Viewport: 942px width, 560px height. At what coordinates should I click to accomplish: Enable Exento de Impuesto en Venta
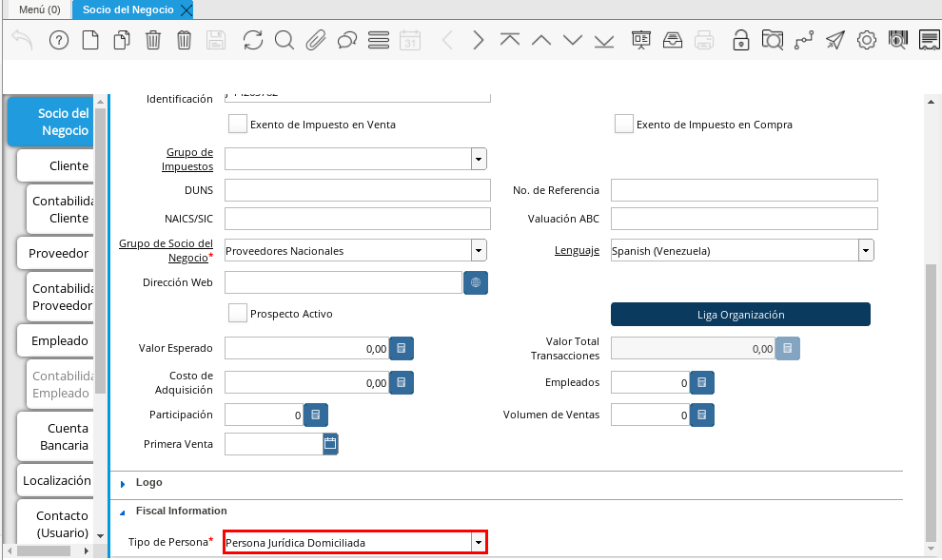pos(238,125)
